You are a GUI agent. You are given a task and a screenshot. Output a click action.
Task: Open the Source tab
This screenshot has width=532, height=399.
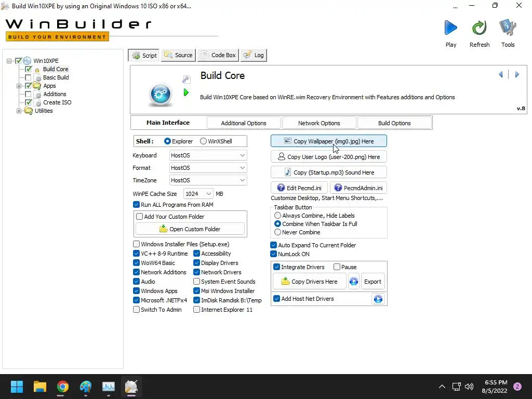click(179, 55)
